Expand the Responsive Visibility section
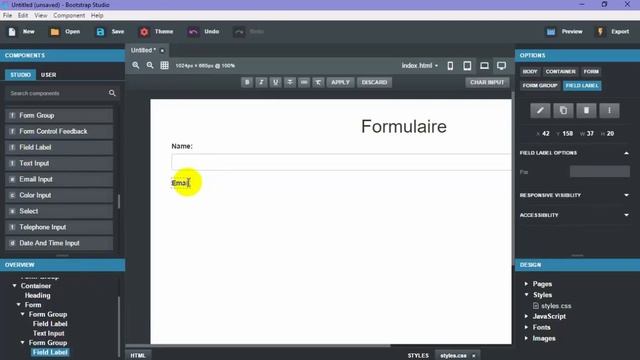 pyautogui.click(x=626, y=195)
